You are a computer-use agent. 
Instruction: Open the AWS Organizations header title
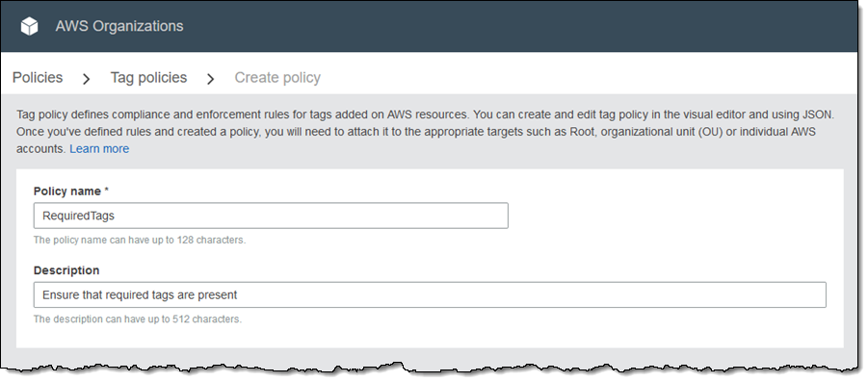pyautogui.click(x=119, y=26)
